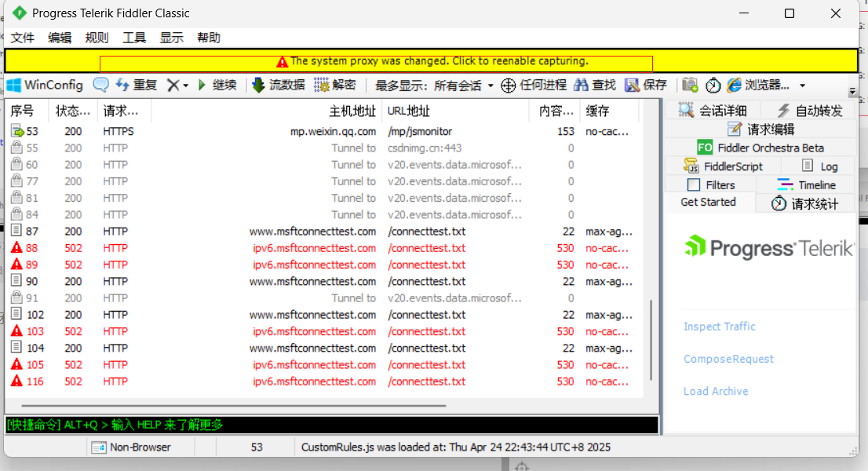
Task: Toggle the Filters tab checkbox
Action: pos(694,184)
